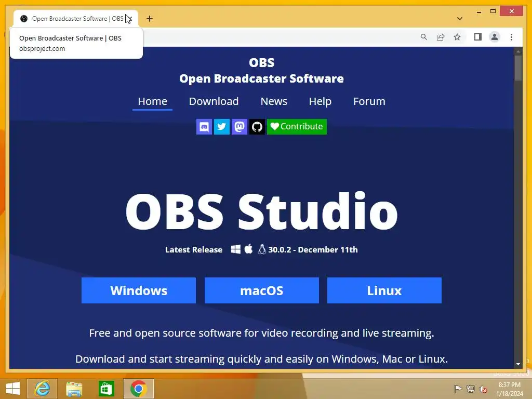Expand the tab search chevron
532x399 pixels.
click(460, 19)
